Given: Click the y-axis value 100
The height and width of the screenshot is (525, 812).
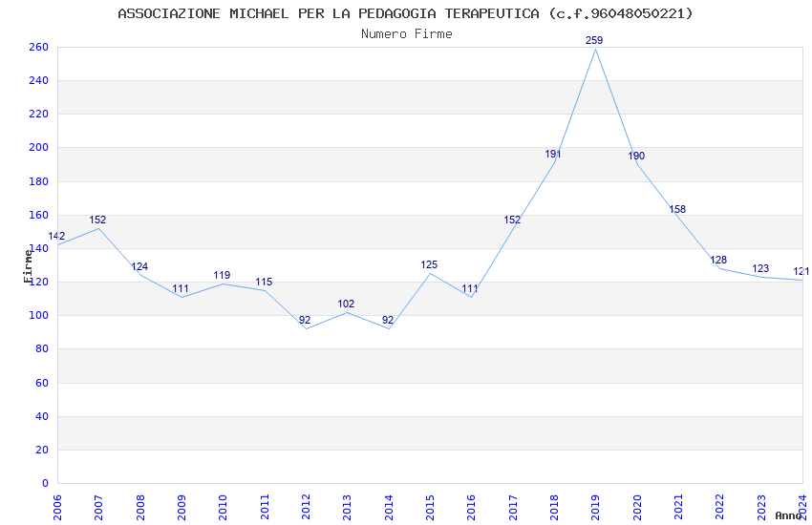Looking at the screenshot, I should pos(38,316).
